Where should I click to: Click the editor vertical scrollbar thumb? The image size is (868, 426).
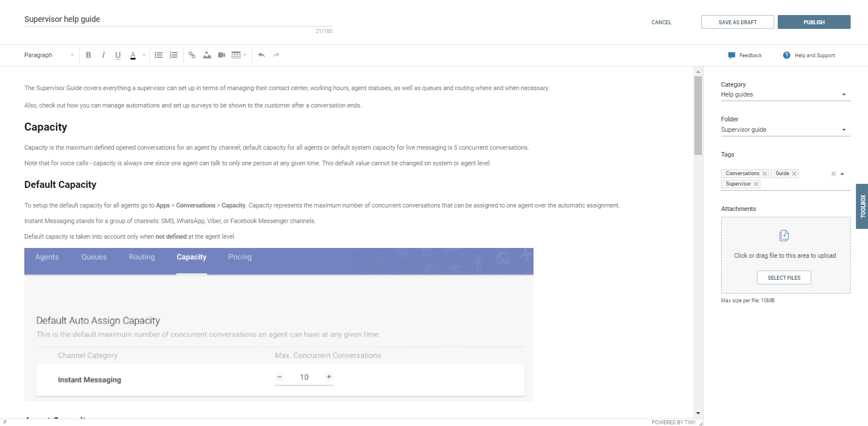point(698,115)
